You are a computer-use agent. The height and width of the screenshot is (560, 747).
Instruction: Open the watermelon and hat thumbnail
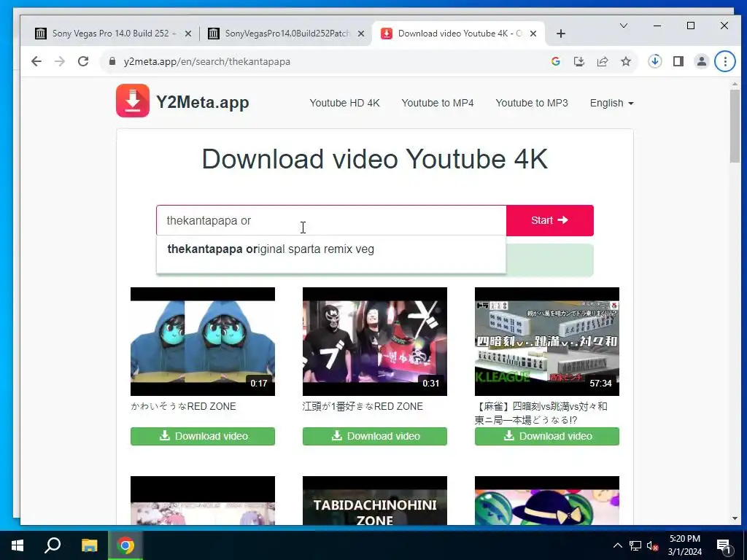coord(547,500)
